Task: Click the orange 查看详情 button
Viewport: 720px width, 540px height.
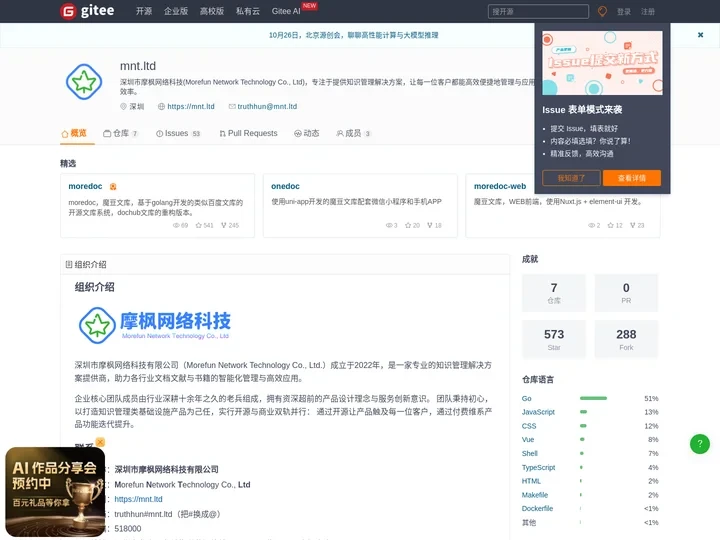Action: tap(632, 178)
